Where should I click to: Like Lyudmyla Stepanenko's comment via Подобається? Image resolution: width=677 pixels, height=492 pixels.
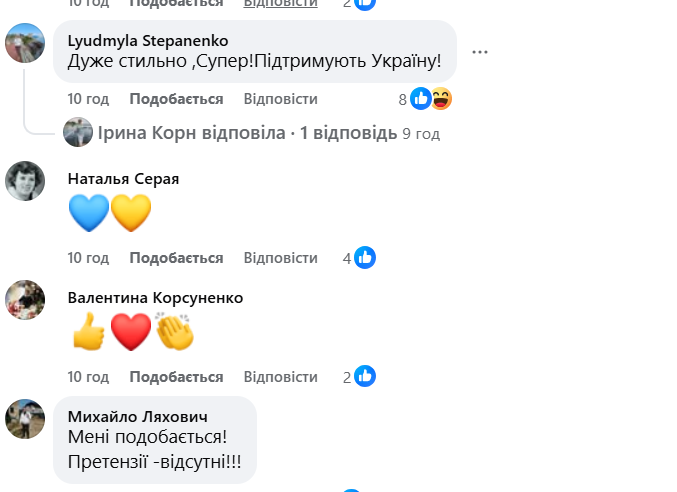coord(176,99)
